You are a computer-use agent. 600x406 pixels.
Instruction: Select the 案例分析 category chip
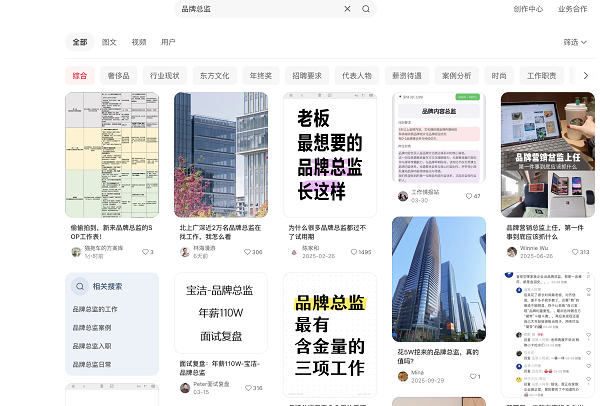(456, 75)
